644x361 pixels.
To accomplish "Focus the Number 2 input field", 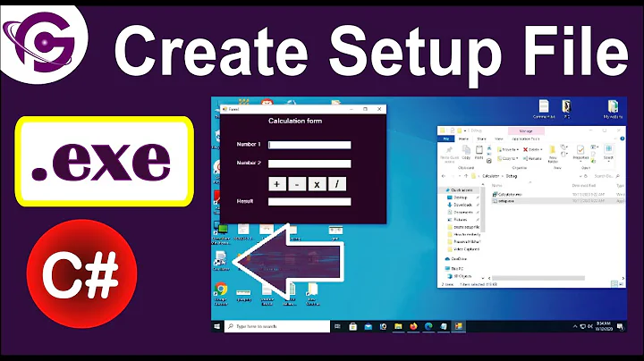I will (309, 164).
